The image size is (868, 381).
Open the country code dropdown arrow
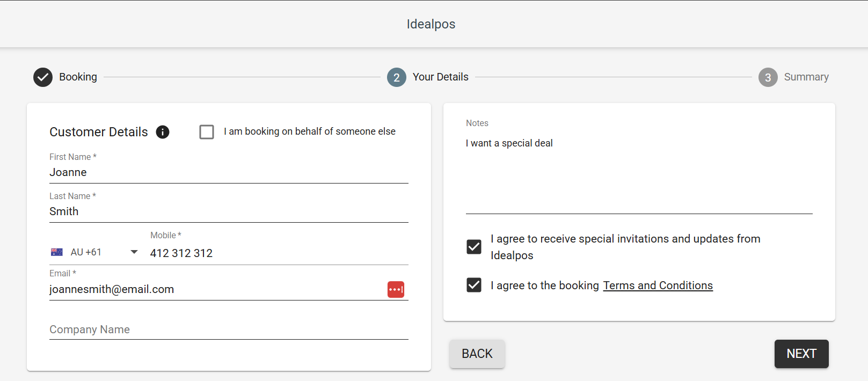tap(134, 252)
